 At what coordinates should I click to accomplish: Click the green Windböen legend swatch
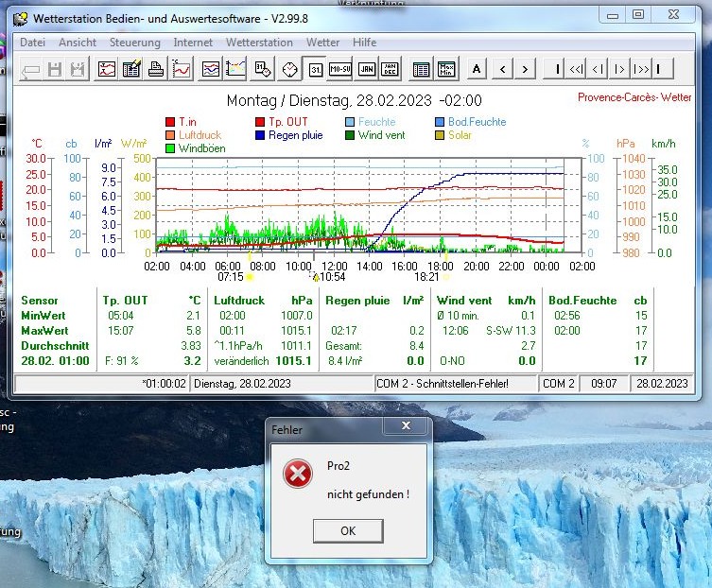click(170, 148)
